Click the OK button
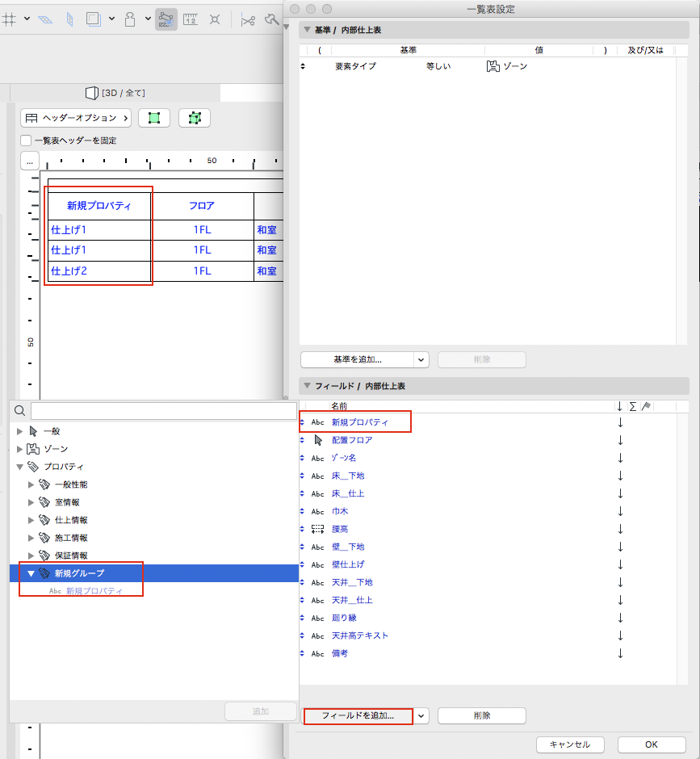 coord(651,744)
